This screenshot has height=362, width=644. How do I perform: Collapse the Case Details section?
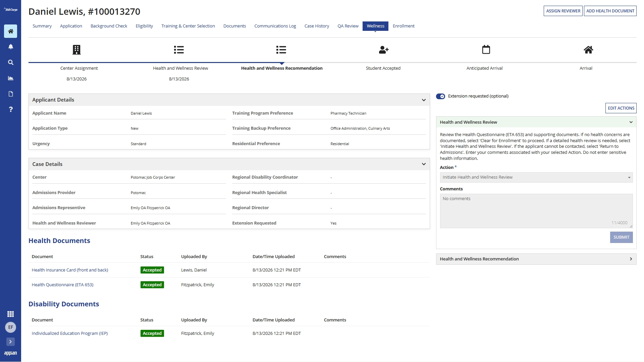[424, 164]
